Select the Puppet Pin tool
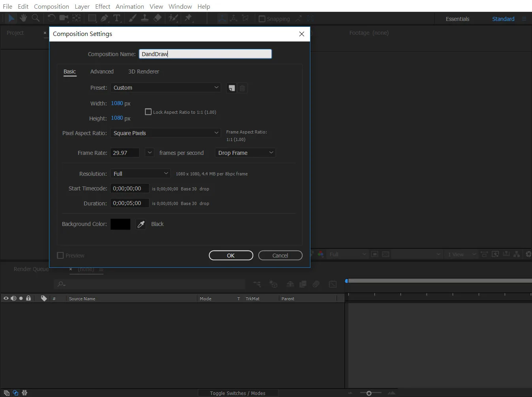The width and height of the screenshot is (532, 397). tap(188, 18)
